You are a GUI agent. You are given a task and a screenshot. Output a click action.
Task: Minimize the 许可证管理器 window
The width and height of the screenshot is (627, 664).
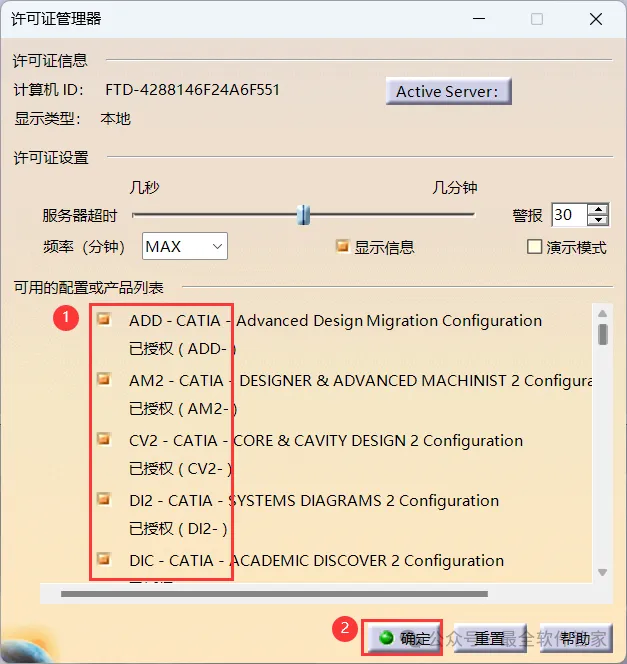pyautogui.click(x=479, y=19)
